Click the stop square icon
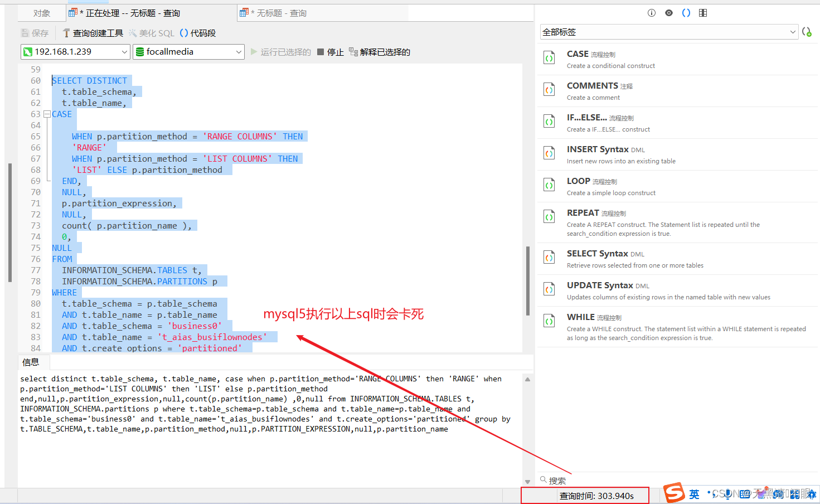 point(321,52)
